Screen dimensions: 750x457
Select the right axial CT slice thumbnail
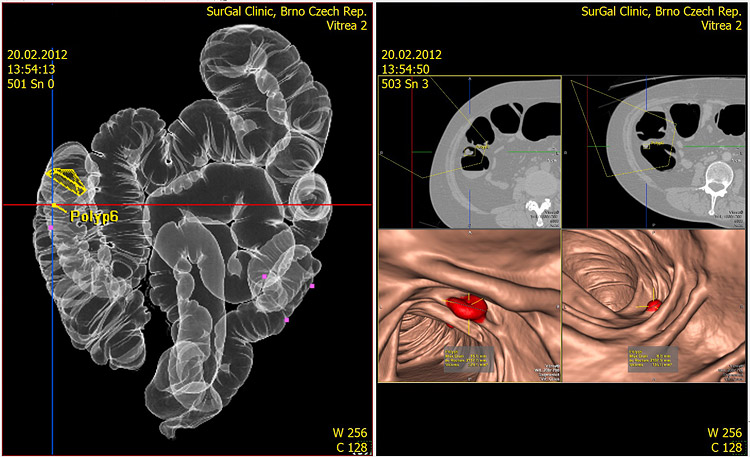pyautogui.click(x=655, y=150)
